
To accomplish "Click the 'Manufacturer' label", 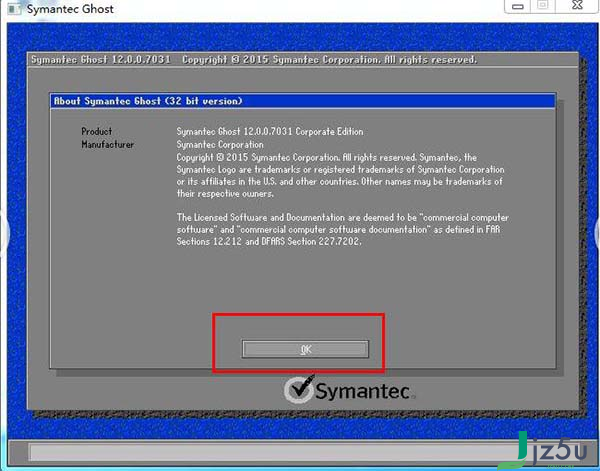I will pyautogui.click(x=108, y=145).
